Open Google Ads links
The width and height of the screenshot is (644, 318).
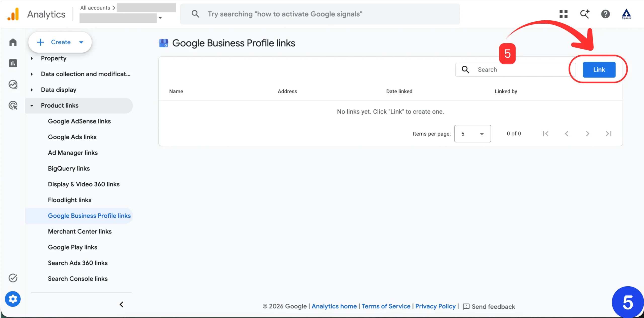72,137
